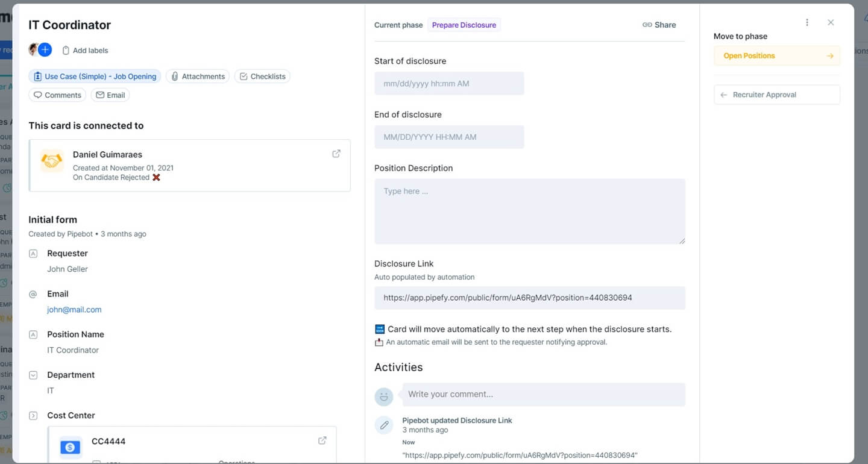
Task: Click the Share link
Action: 659,25
